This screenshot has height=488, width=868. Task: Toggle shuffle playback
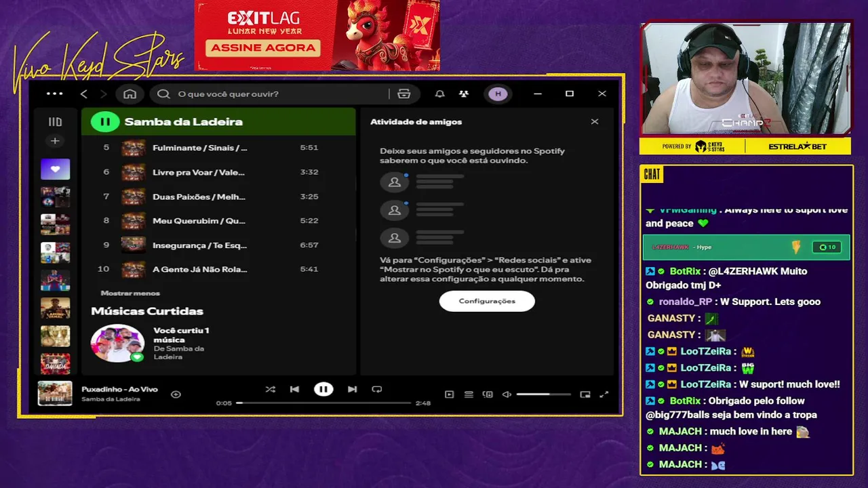tap(270, 389)
